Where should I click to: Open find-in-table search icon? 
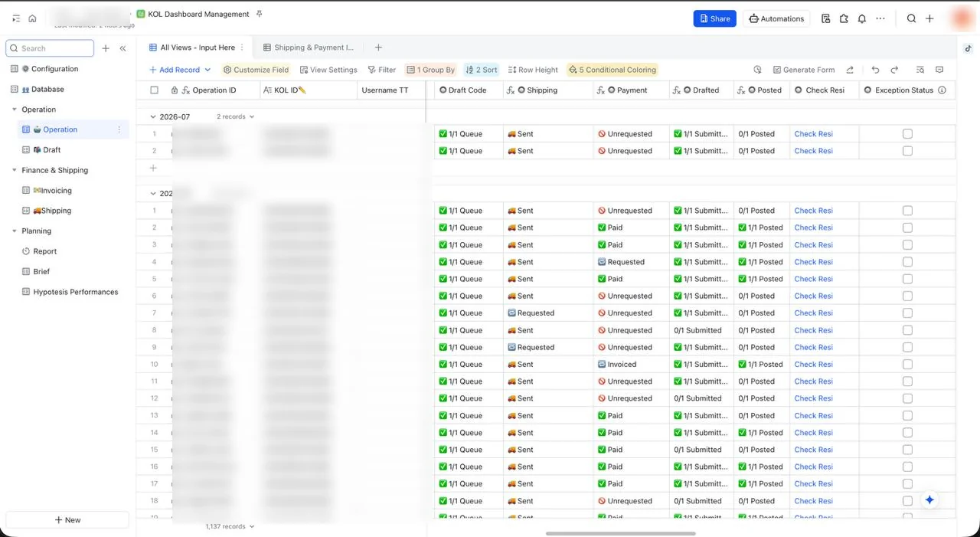click(920, 70)
